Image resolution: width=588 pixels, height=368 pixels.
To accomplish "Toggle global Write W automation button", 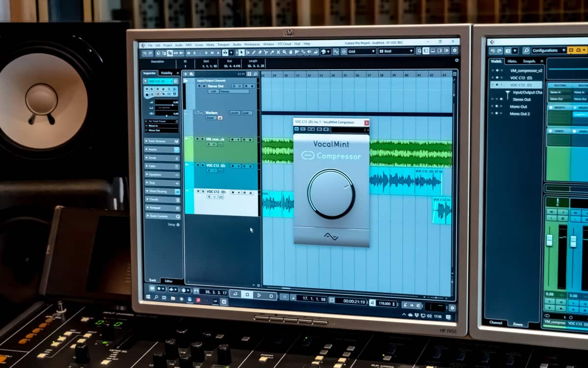I will [x=211, y=53].
